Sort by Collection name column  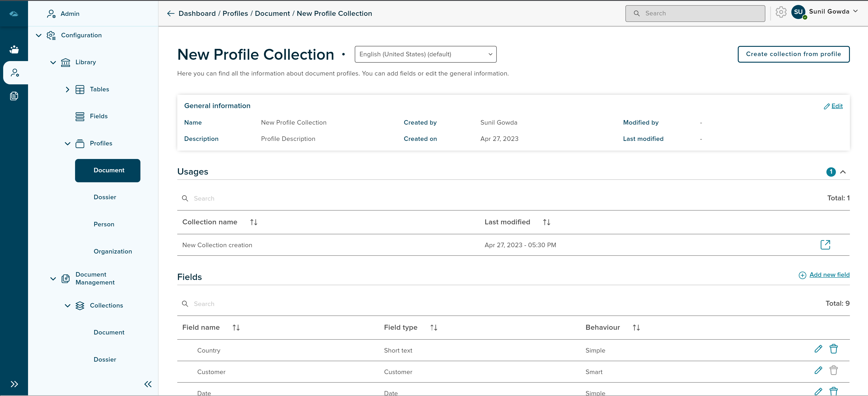253,222
